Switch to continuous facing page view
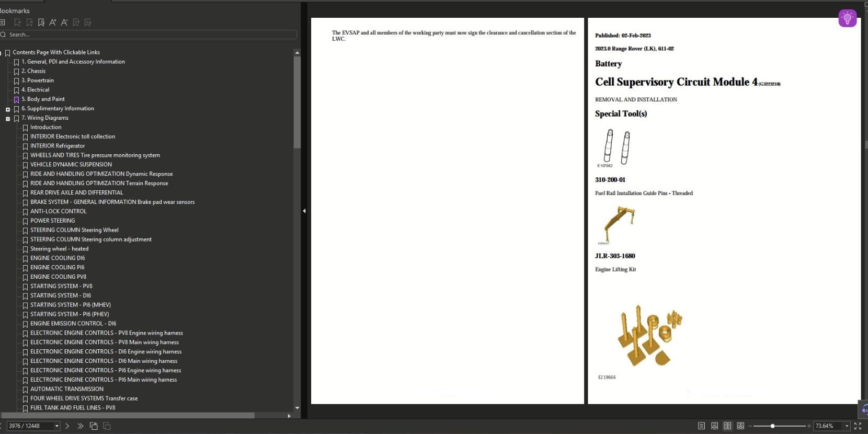Screen dimensions: 868x434 coord(740,426)
